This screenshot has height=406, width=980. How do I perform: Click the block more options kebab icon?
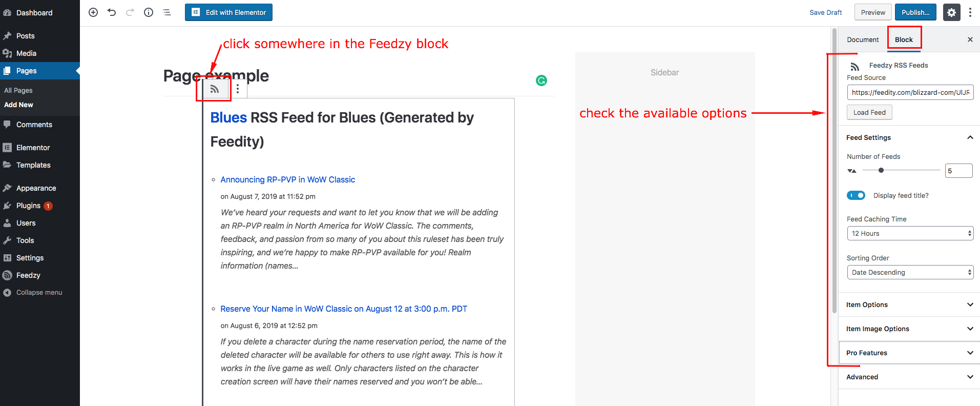coord(238,89)
